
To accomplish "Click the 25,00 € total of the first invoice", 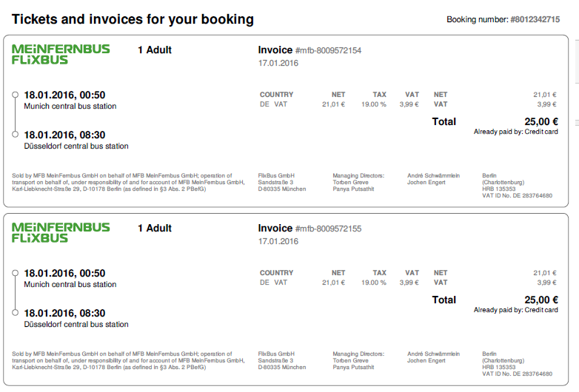I will click(541, 121).
